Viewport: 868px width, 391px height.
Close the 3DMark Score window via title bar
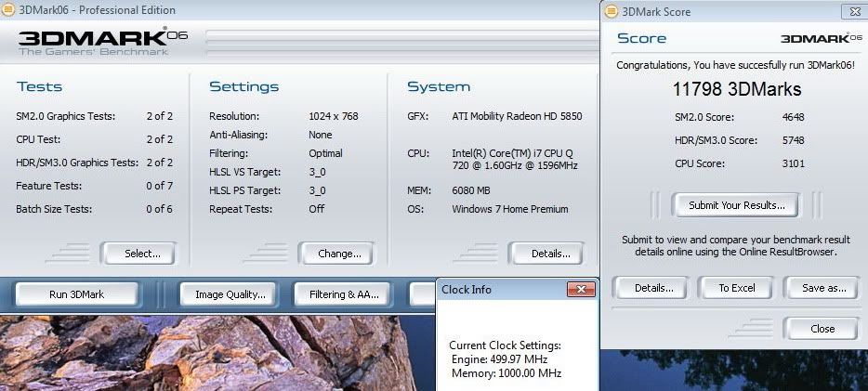pyautogui.click(x=855, y=11)
